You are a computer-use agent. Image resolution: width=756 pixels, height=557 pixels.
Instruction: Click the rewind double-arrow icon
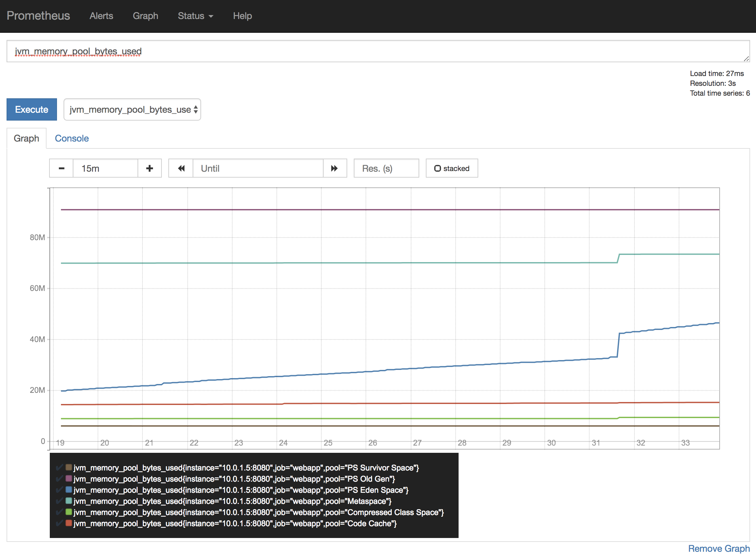[181, 168]
